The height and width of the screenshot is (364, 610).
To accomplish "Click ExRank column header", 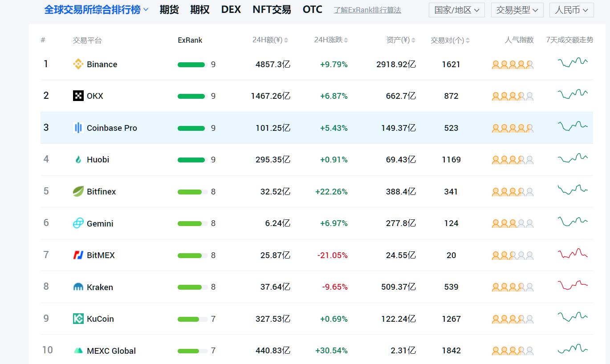I will tap(190, 40).
